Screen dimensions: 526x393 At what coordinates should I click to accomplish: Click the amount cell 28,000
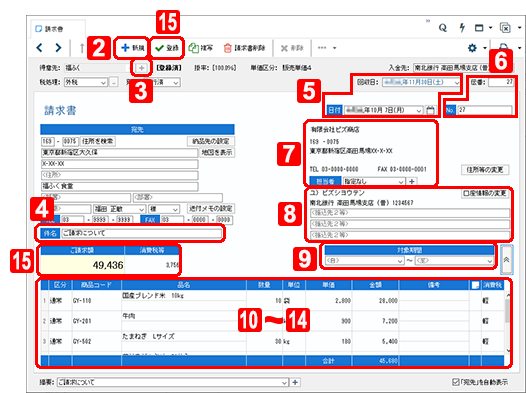pyautogui.click(x=375, y=301)
